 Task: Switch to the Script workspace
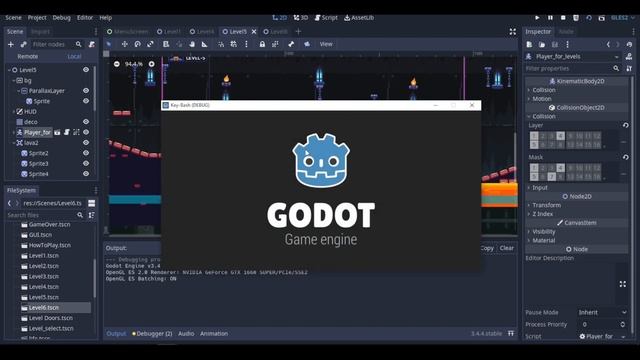tap(326, 18)
